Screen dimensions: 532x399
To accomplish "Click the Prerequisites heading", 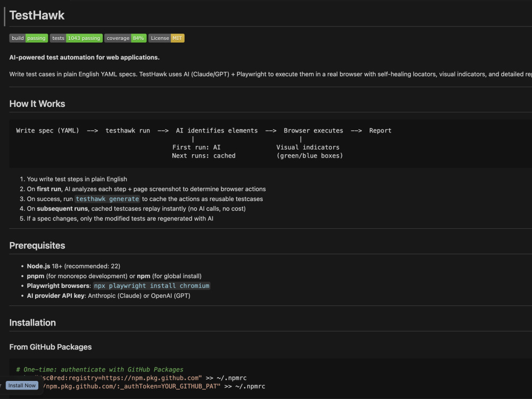I will [37, 245].
